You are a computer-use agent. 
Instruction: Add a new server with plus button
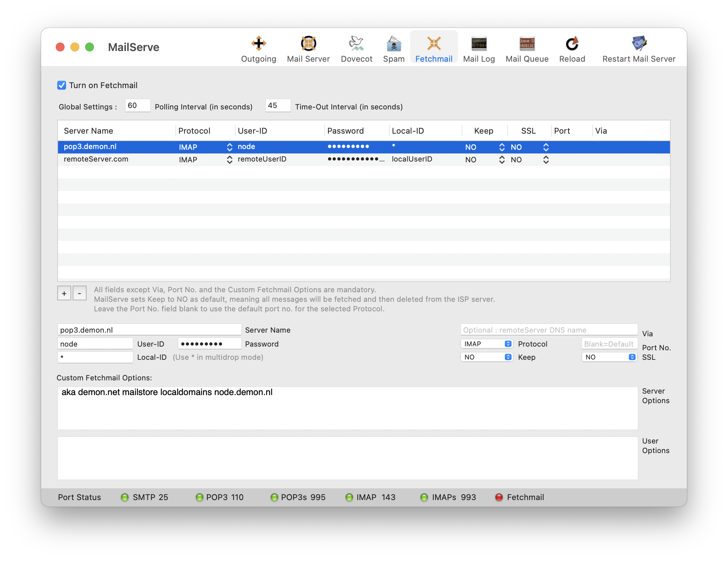(x=64, y=293)
